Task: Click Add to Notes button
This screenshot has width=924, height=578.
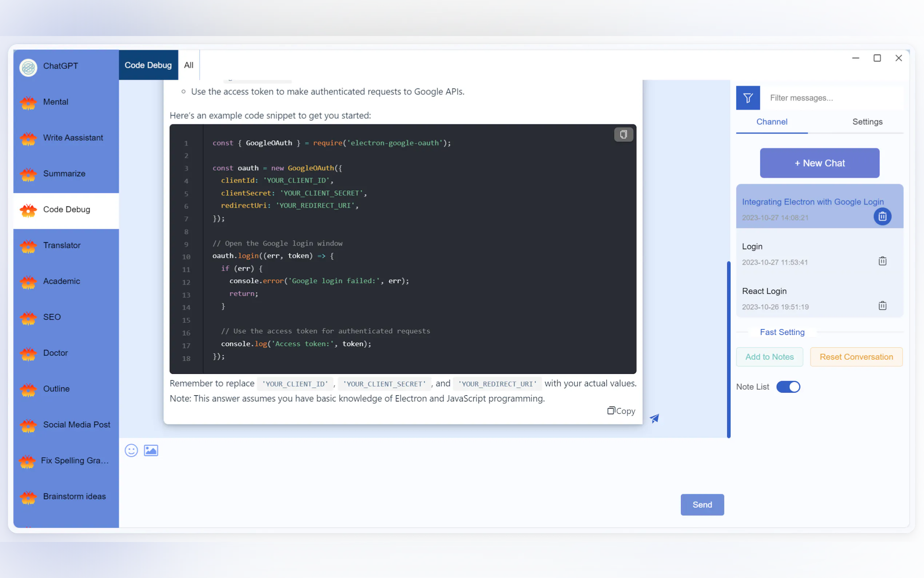Action: click(x=769, y=357)
